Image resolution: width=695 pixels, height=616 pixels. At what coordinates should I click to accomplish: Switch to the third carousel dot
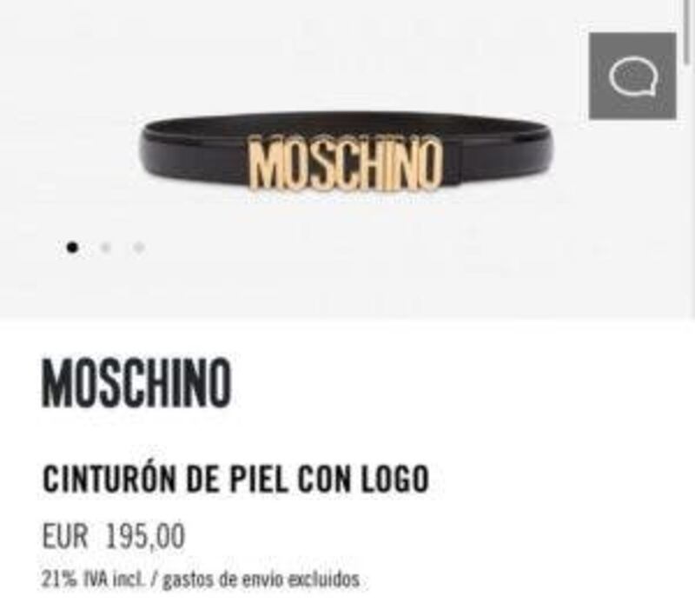[139, 247]
